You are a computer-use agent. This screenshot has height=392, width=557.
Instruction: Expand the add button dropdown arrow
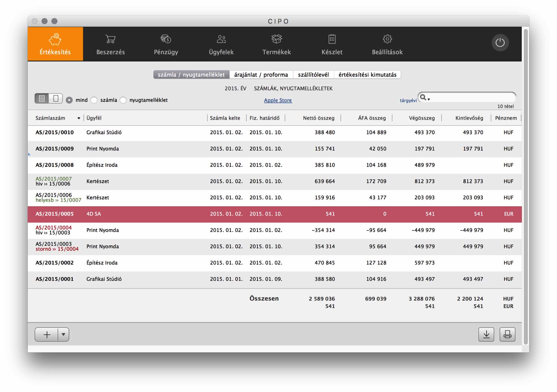click(63, 334)
